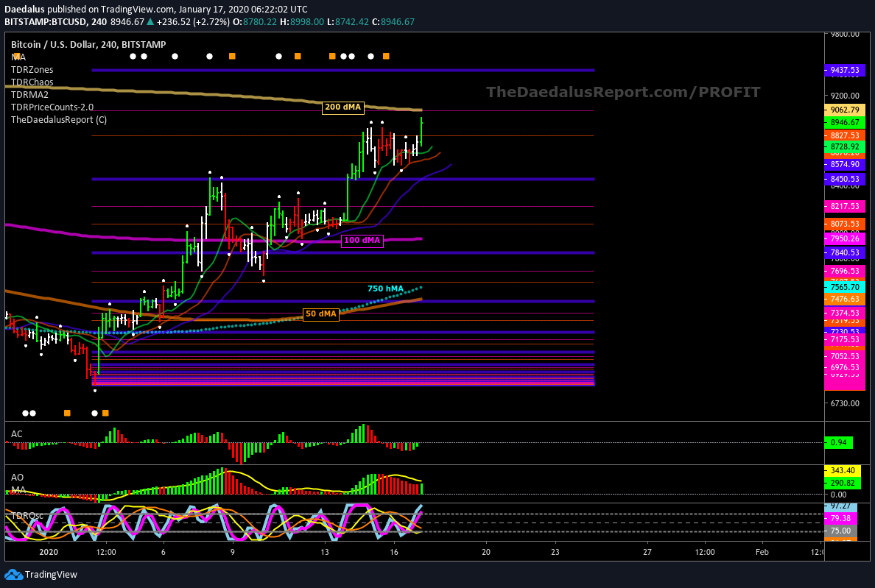Click the +236.52 (+2.72%) change value
The height and width of the screenshot is (588, 875).
pyautogui.click(x=194, y=22)
